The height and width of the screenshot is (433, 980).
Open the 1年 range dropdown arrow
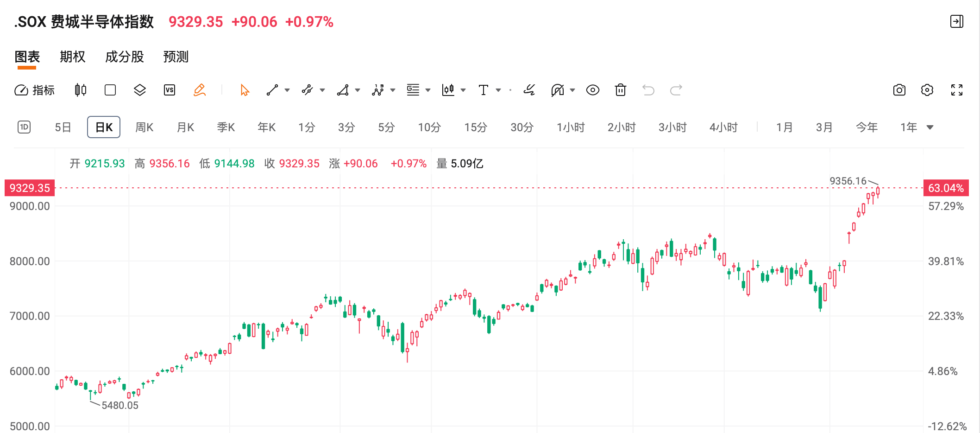[x=930, y=127]
